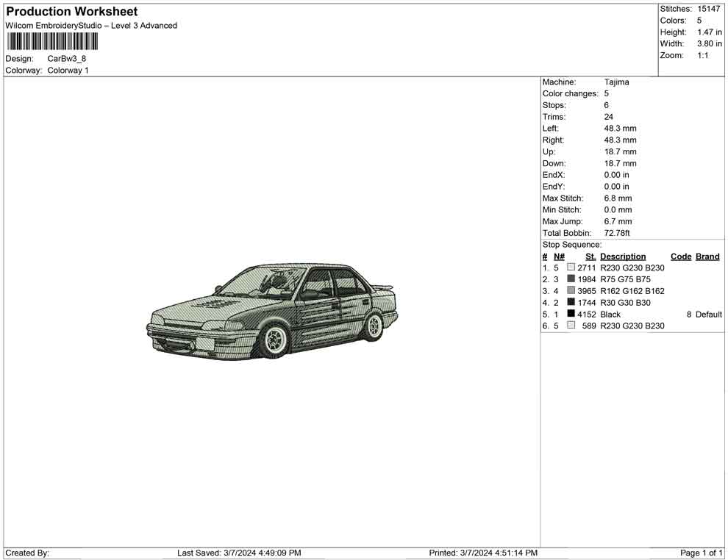Screen dimensions: 728x560
Task: Click the Production Worksheet title
Action: coord(71,12)
